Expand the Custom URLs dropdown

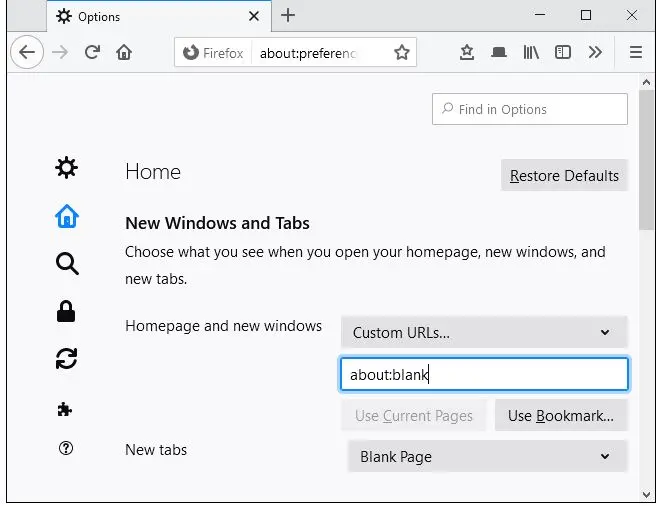484,332
